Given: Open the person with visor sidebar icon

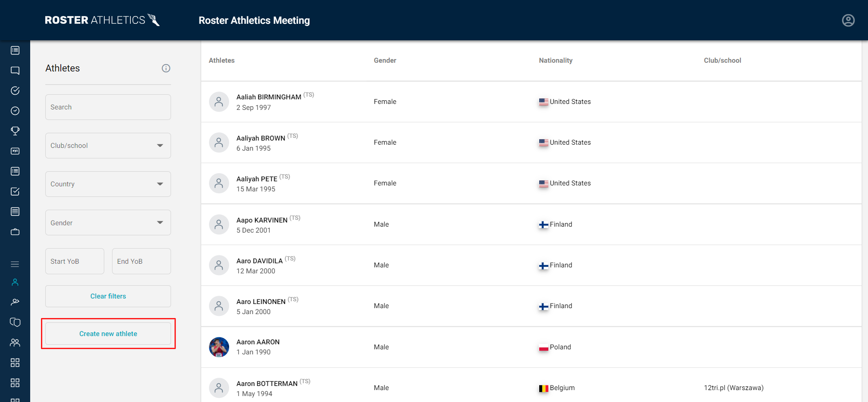Looking at the screenshot, I should point(15,302).
